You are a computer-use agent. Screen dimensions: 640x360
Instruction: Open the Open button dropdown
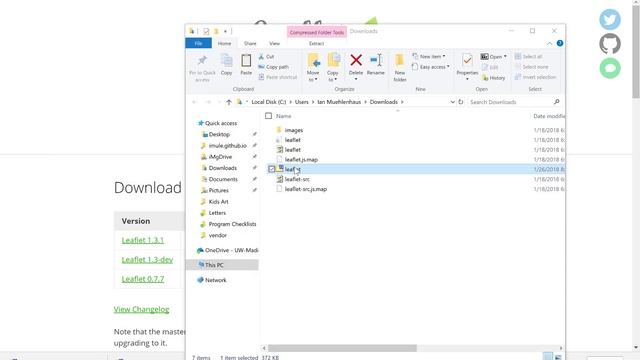point(505,56)
